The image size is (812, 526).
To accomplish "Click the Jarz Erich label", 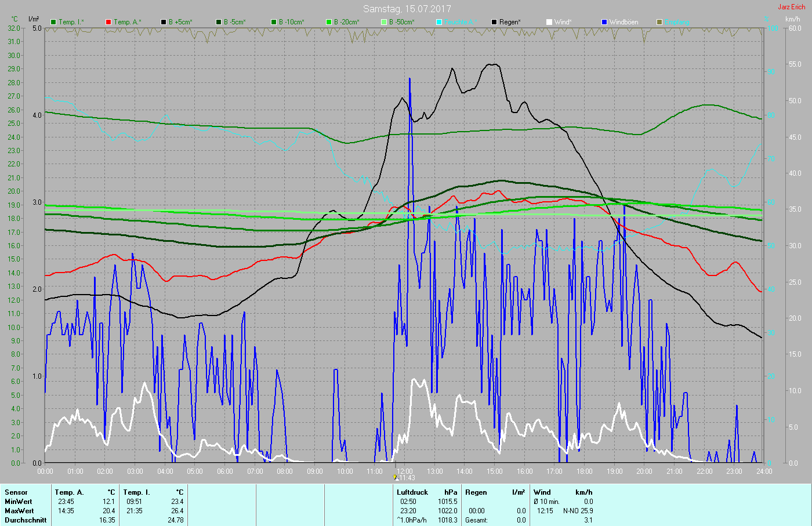I will pos(791,7).
